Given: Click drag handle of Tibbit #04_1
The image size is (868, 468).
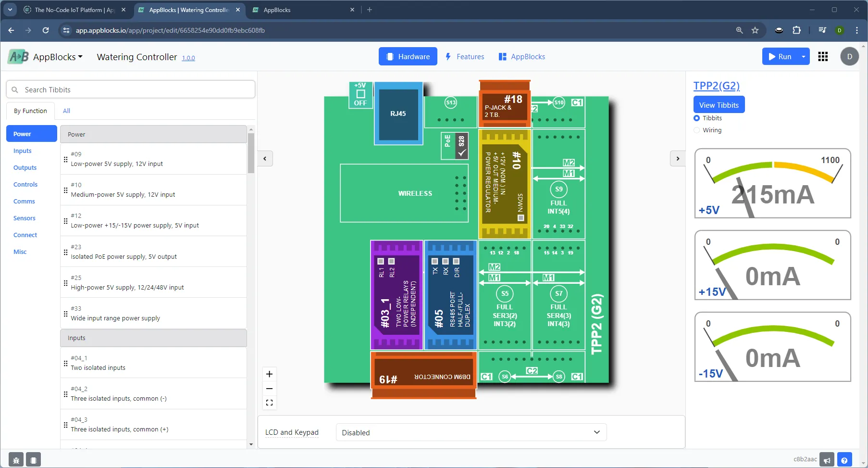Looking at the screenshot, I should coord(66,363).
